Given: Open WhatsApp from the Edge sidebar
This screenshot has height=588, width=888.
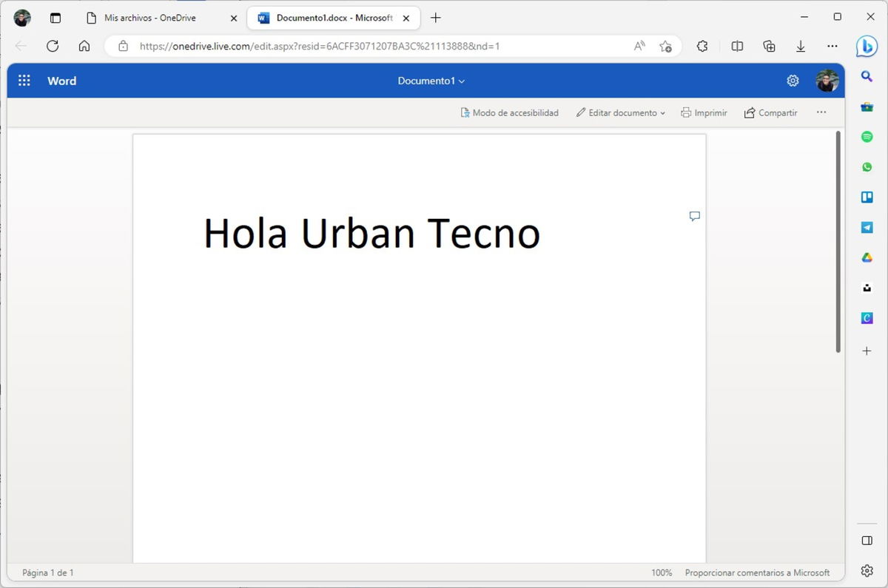Looking at the screenshot, I should pyautogui.click(x=866, y=166).
